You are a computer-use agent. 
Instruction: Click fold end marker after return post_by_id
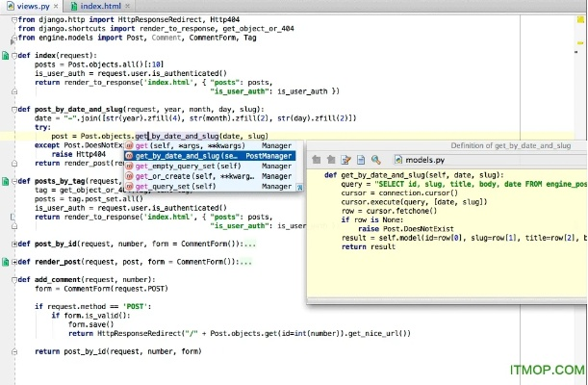point(13,351)
